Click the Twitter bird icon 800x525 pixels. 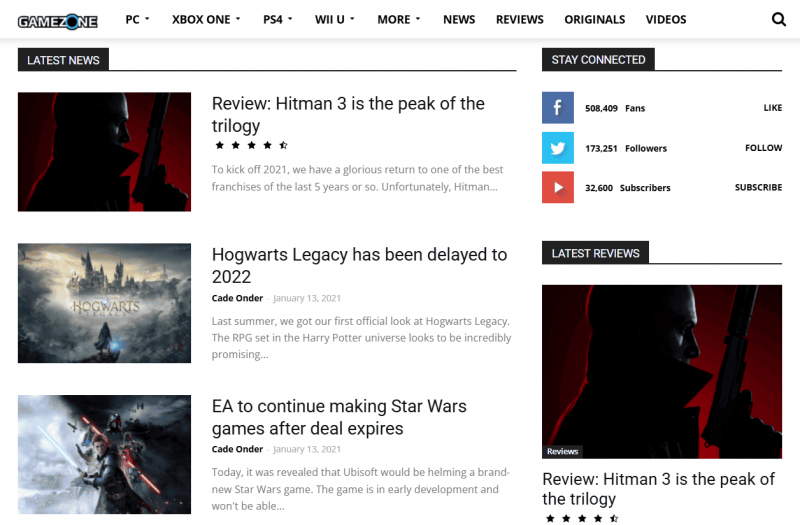pyautogui.click(x=558, y=148)
